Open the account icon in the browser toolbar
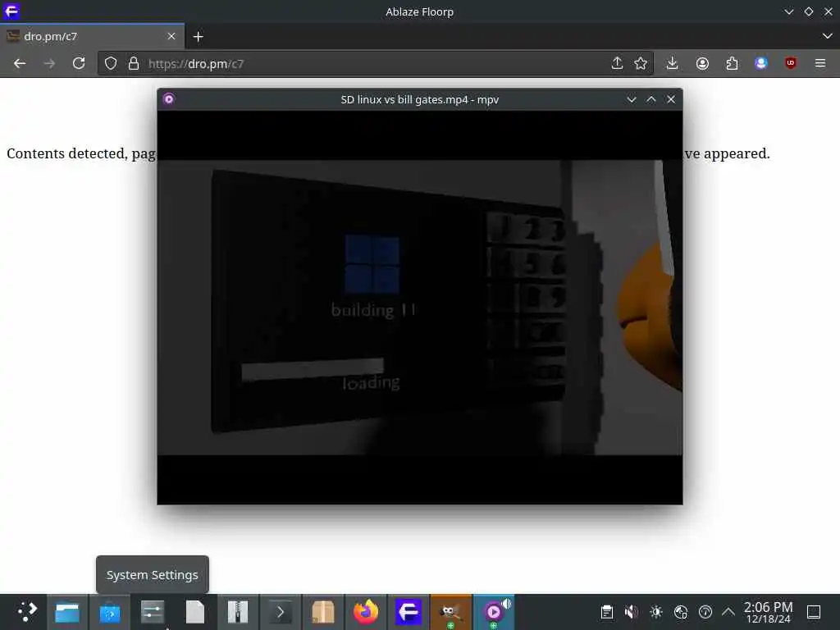The image size is (840, 630). pos(702,64)
